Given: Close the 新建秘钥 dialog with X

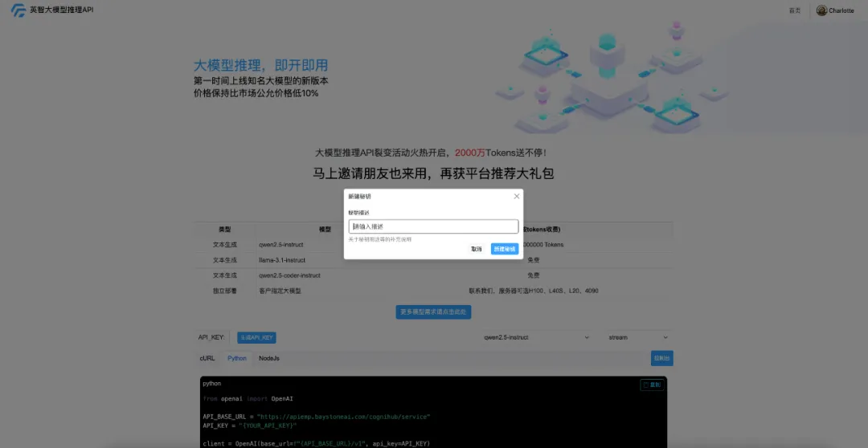Looking at the screenshot, I should pos(517,197).
